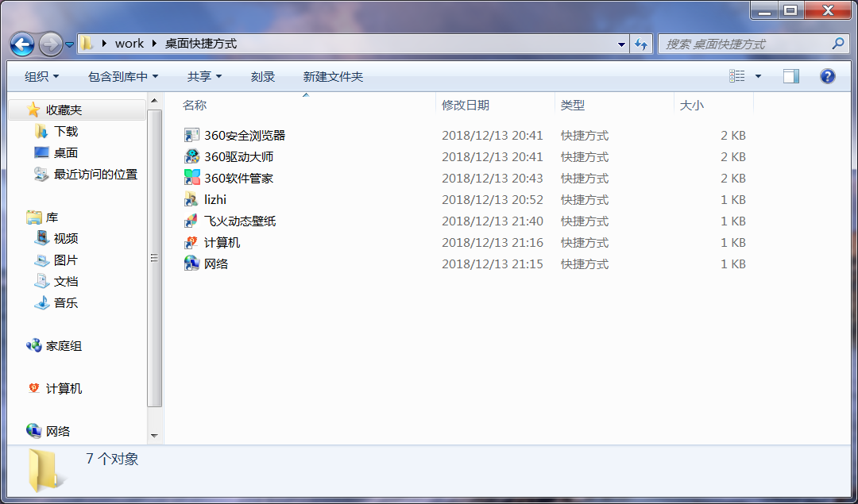Click the Forward navigation arrow
Image resolution: width=858 pixels, height=504 pixels.
[51, 44]
